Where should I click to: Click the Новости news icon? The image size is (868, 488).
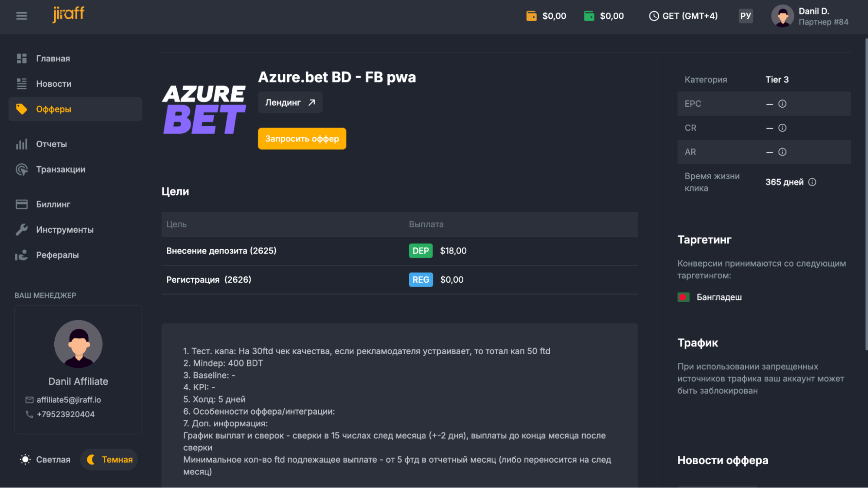22,84
